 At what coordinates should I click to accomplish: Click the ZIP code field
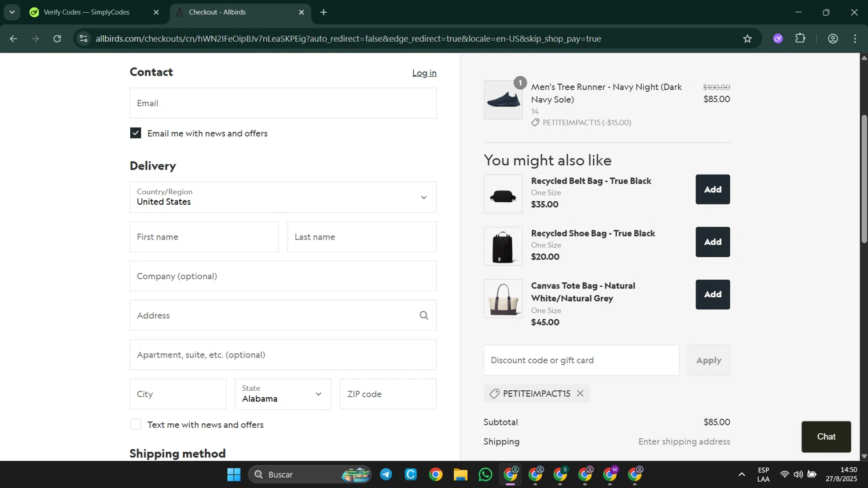(388, 394)
